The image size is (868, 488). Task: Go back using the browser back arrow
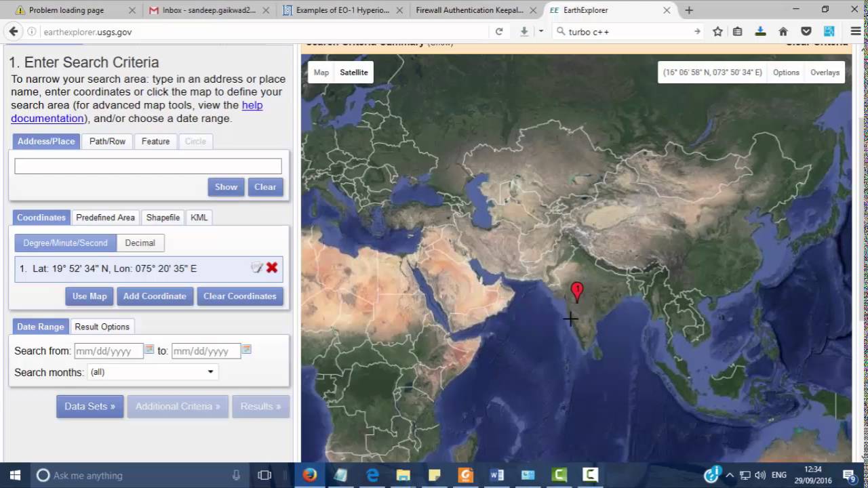pos(13,31)
